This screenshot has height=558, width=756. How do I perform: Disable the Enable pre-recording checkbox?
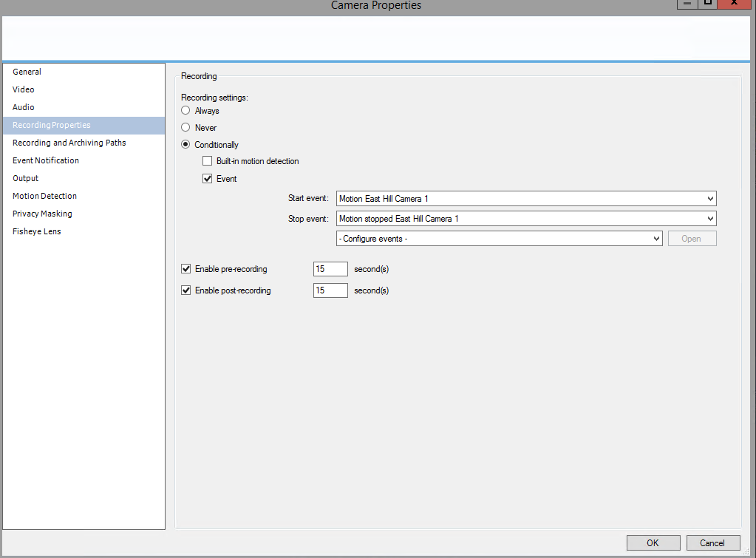pyautogui.click(x=186, y=269)
